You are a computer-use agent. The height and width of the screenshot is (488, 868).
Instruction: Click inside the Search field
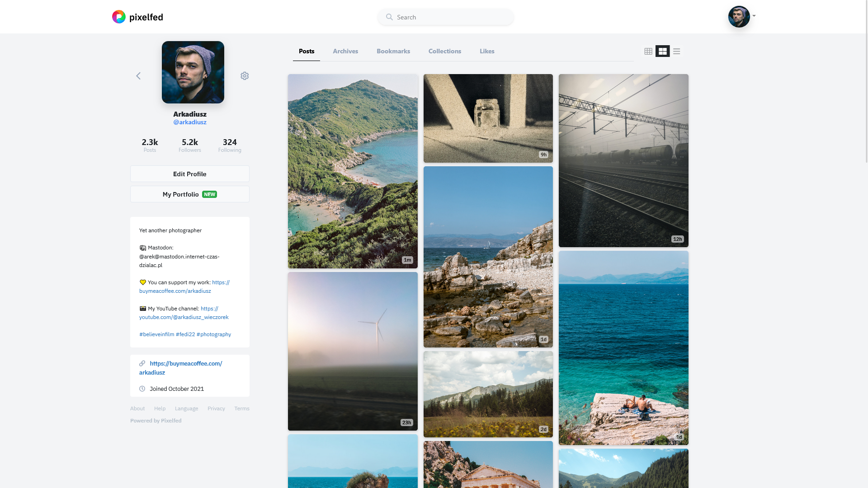pos(452,17)
